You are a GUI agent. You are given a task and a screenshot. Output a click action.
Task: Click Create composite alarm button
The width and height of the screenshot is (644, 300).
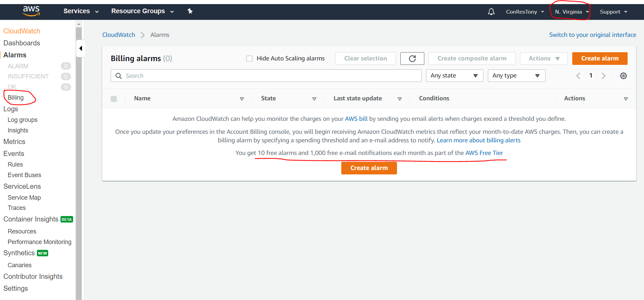(x=472, y=58)
